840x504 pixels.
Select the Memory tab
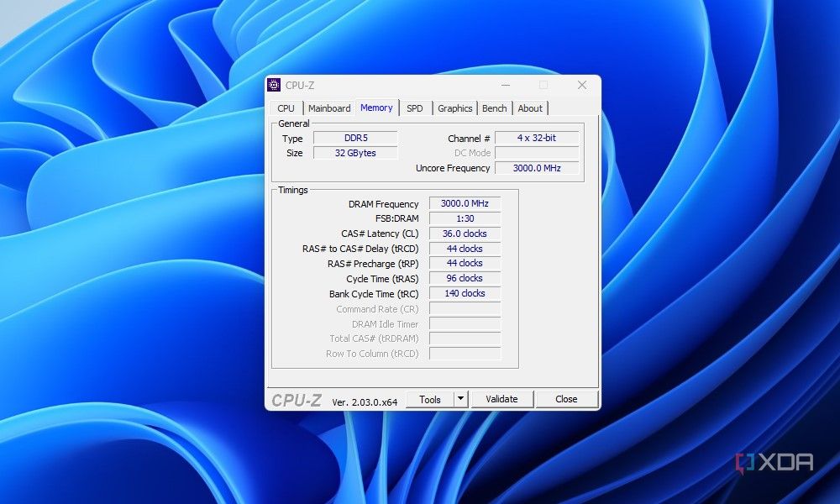coord(376,108)
